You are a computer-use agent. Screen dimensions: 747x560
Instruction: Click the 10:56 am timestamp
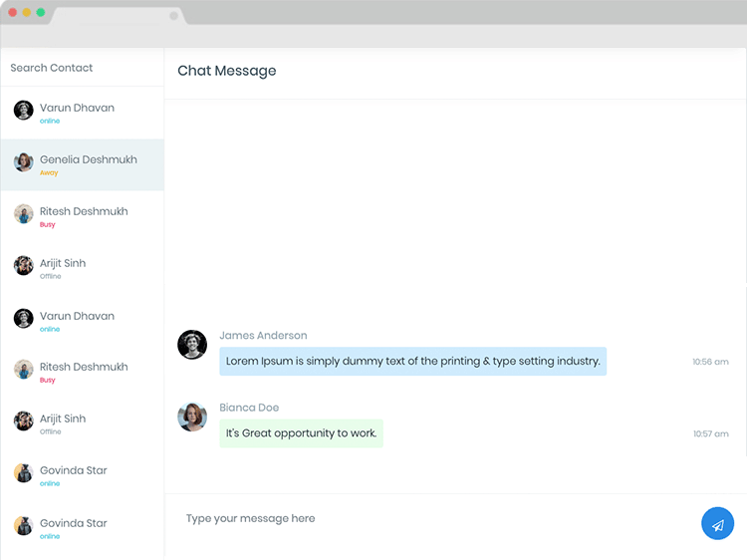tap(710, 362)
